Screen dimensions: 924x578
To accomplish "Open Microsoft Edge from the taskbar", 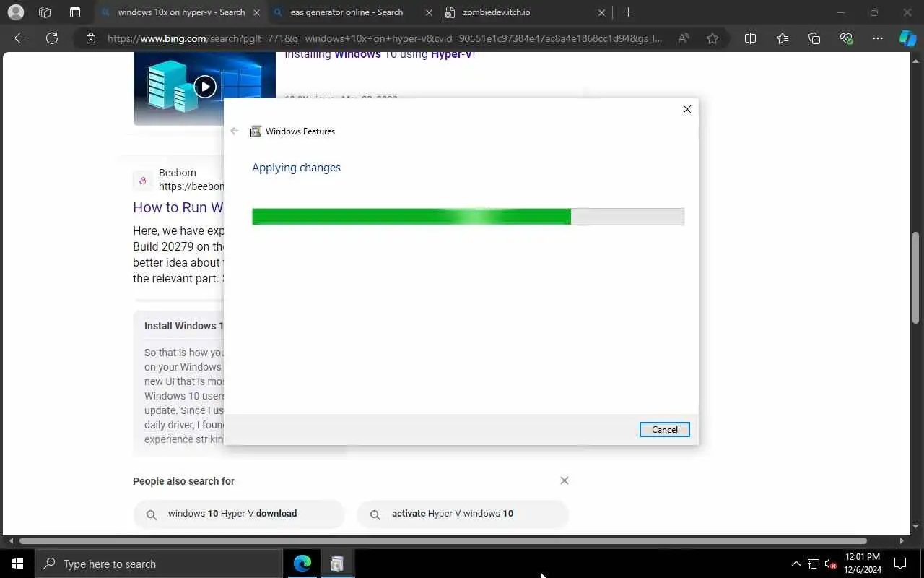I will [302, 564].
